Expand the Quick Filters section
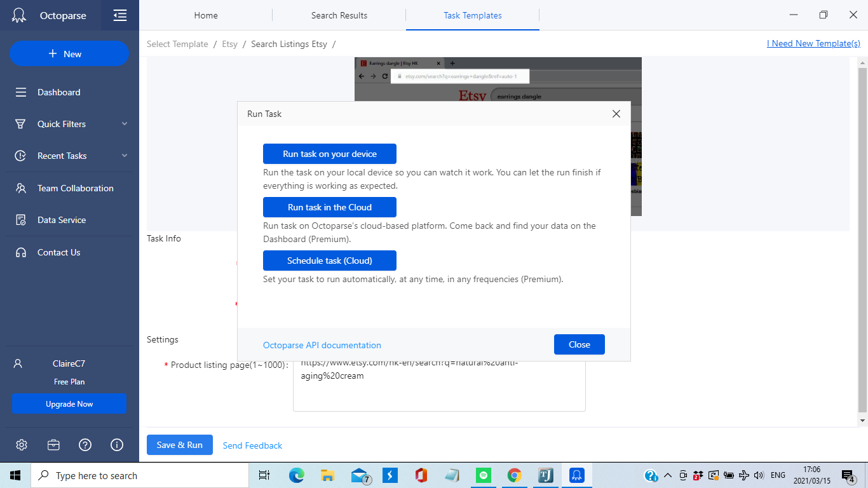This screenshot has width=868, height=488. coord(125,124)
